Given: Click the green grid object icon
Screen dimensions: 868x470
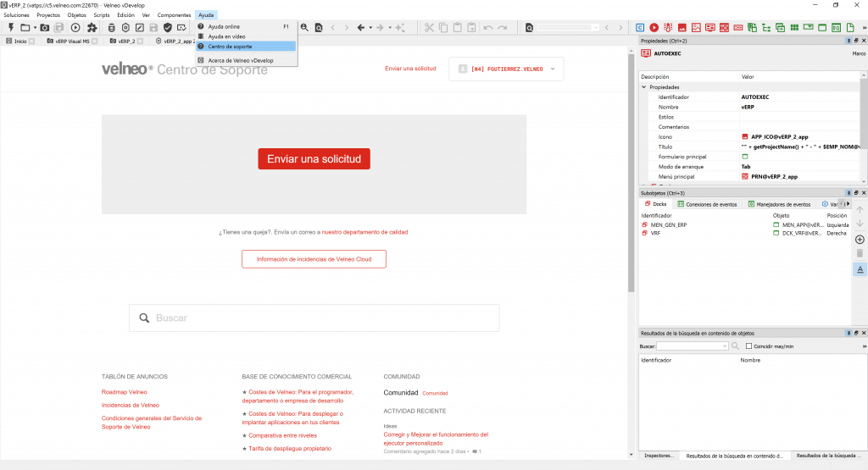Looking at the screenshot, I should coord(794,27).
